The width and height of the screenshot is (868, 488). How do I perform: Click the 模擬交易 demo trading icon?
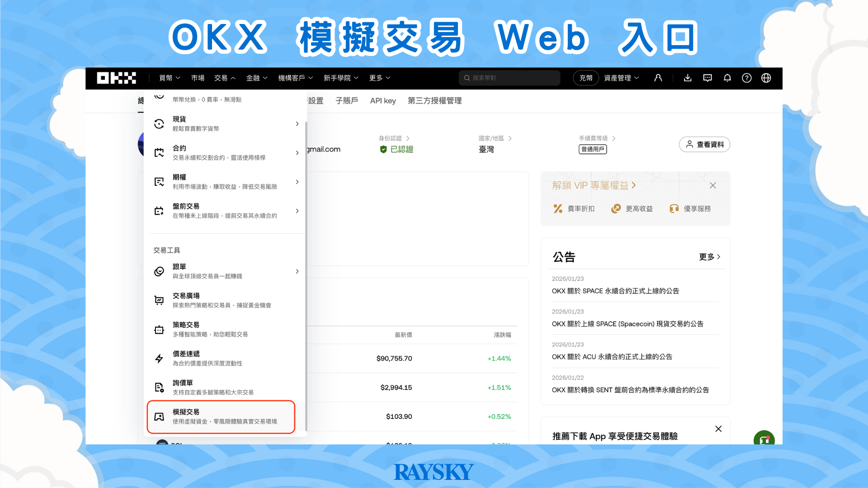(159, 417)
